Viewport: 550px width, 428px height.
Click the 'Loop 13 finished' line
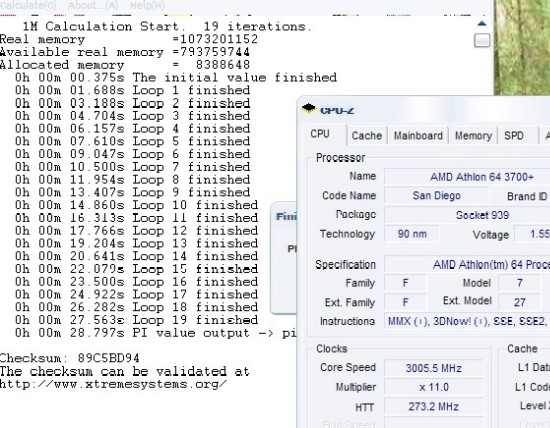(x=136, y=243)
